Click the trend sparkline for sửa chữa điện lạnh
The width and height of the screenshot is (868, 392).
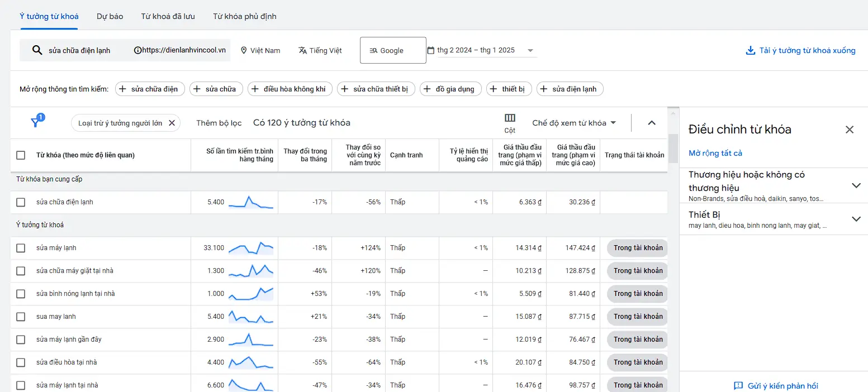coord(251,202)
